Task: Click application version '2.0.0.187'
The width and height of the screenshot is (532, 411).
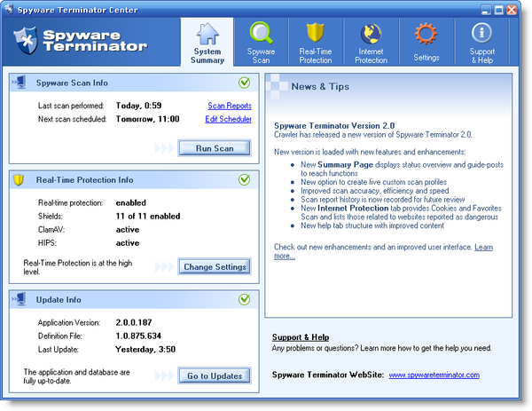Action: tap(134, 322)
